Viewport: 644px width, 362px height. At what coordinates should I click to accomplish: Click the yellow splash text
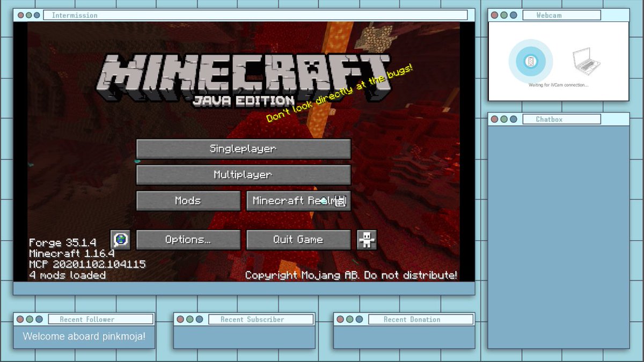click(340, 93)
